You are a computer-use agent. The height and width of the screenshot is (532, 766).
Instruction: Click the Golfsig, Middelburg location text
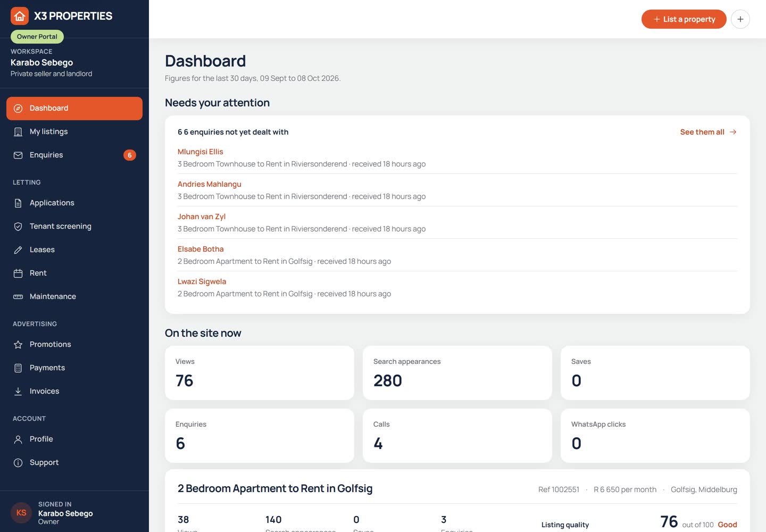[704, 489]
